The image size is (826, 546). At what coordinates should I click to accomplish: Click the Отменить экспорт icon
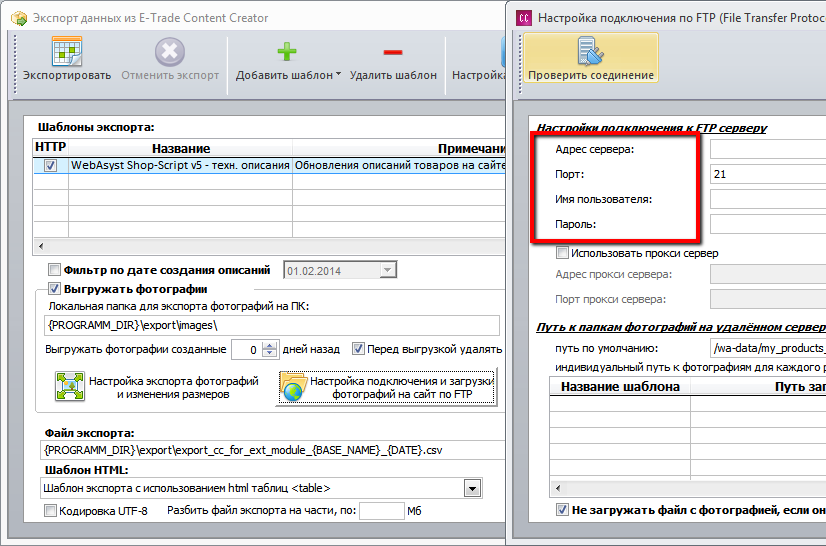tap(170, 52)
